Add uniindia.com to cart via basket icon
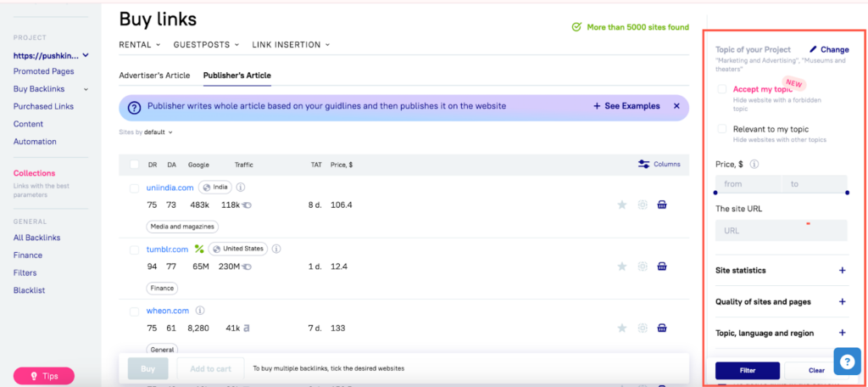The image size is (868, 387). pos(662,205)
